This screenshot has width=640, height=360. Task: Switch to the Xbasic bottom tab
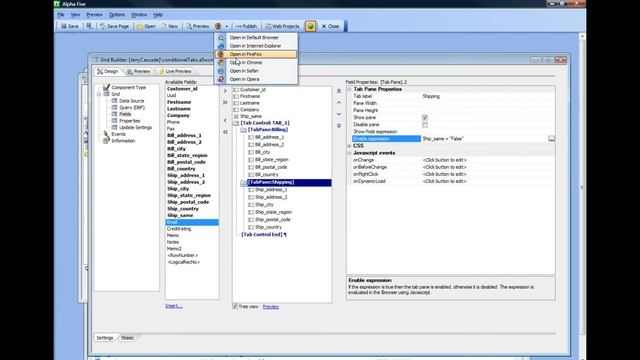127,338
